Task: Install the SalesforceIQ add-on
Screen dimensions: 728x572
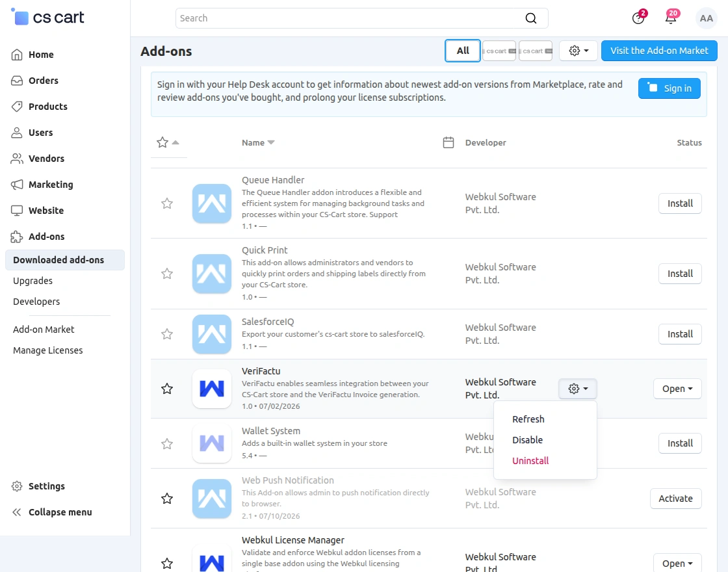Action: [680, 334]
